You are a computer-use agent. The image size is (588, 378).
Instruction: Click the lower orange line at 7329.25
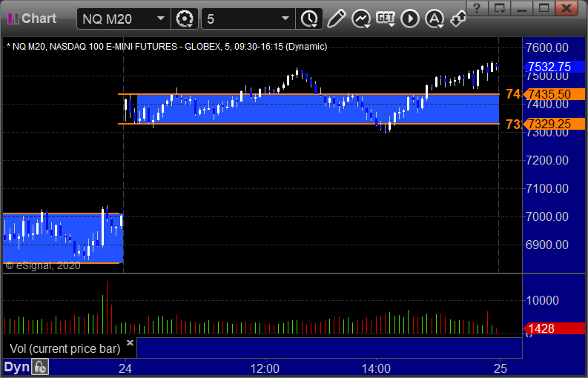[x=308, y=123]
